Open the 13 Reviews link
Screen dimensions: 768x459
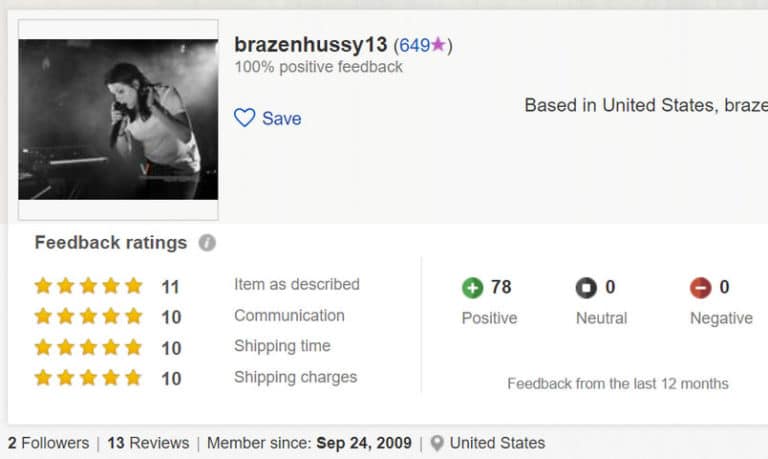click(x=148, y=443)
